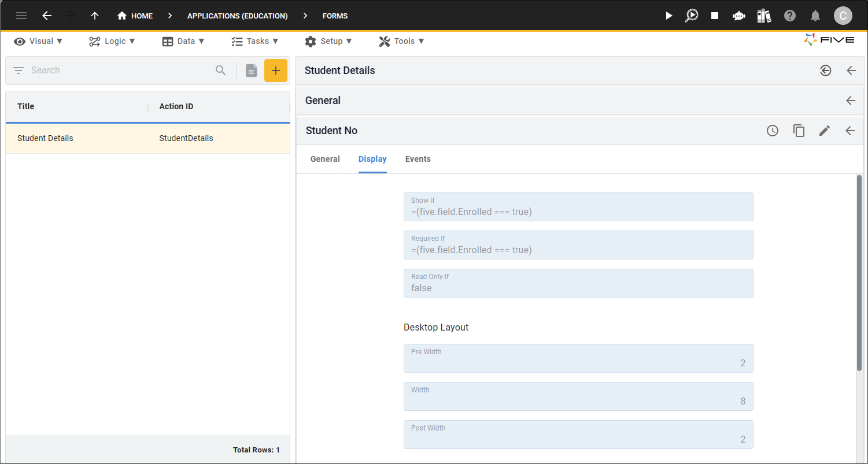Click the Required If field

(x=578, y=245)
